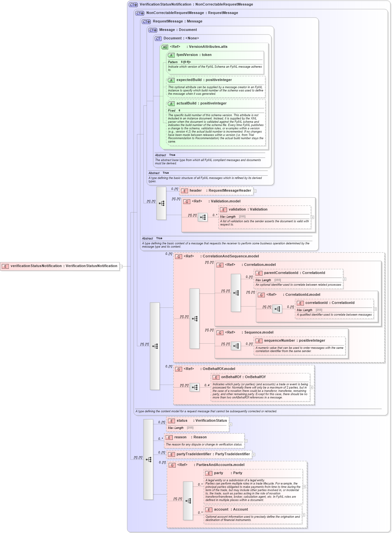Viewport: 392px width, 533px height.
Task: Click 'Max Length [255]' under status element
Action: [181, 428]
